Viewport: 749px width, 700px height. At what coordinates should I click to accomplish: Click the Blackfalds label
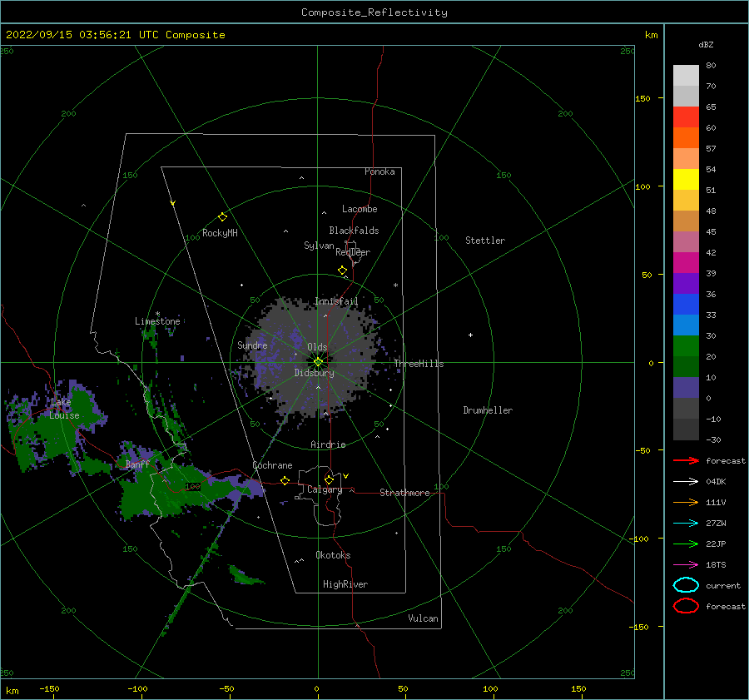354,231
